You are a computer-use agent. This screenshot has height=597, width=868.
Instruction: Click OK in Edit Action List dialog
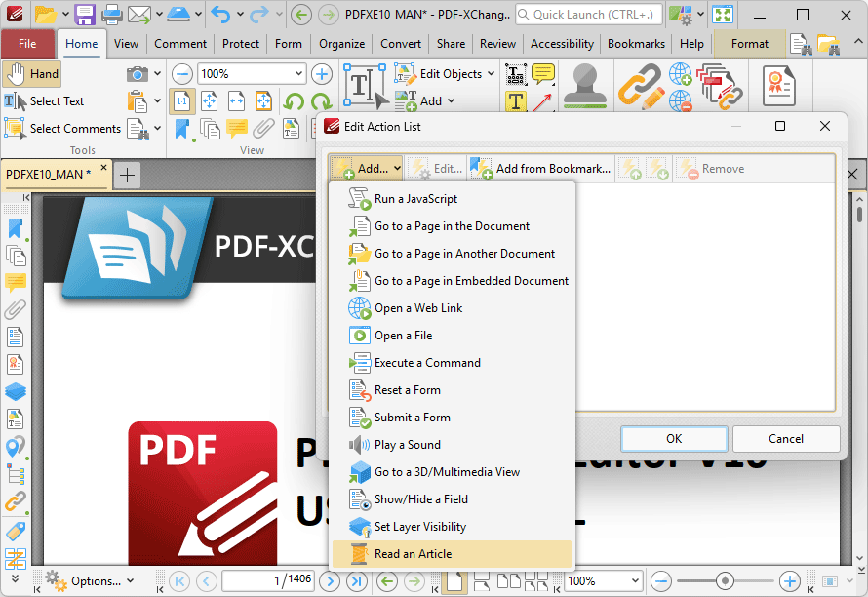click(x=674, y=439)
